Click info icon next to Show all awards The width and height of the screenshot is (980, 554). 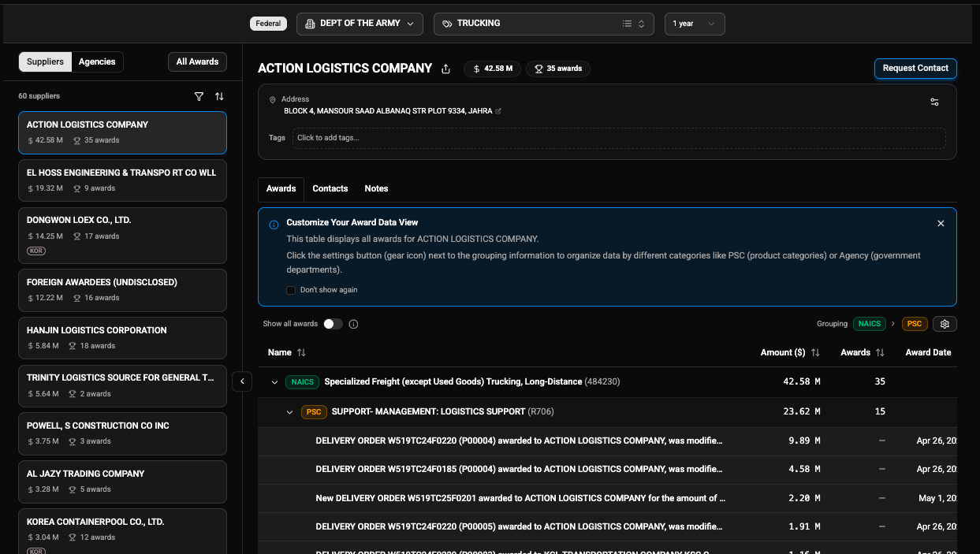coord(353,324)
